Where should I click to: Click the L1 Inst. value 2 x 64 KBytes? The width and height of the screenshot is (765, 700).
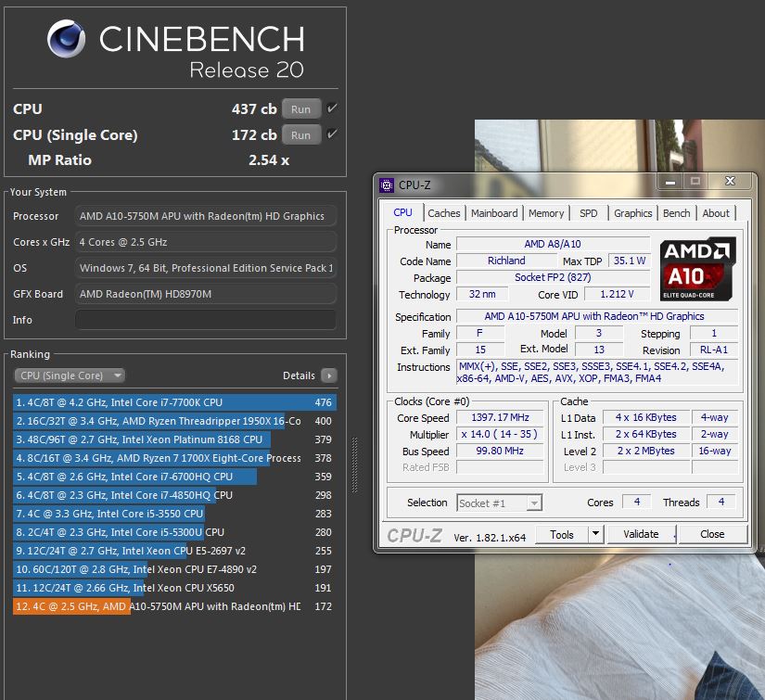tap(645, 434)
